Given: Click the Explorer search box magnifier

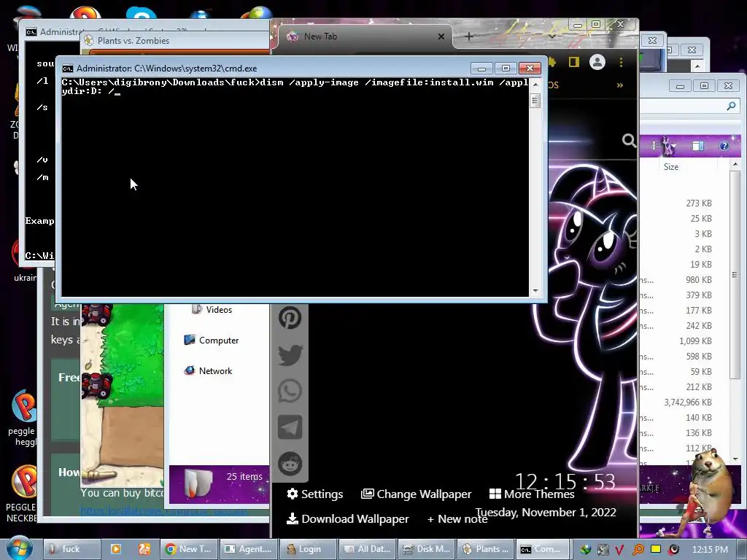Looking at the screenshot, I should 731,106.
